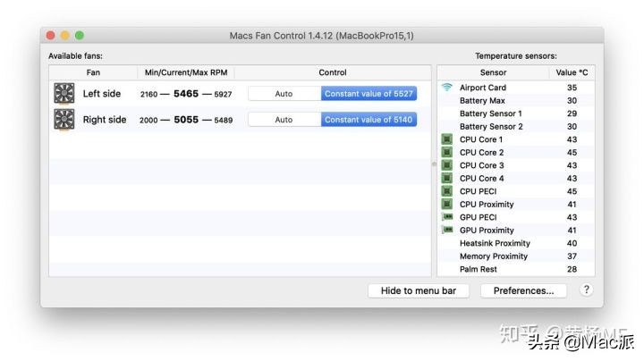Viewport: 644px width, 361px height.
Task: Click the yellow minimize window button
Action: (65, 35)
